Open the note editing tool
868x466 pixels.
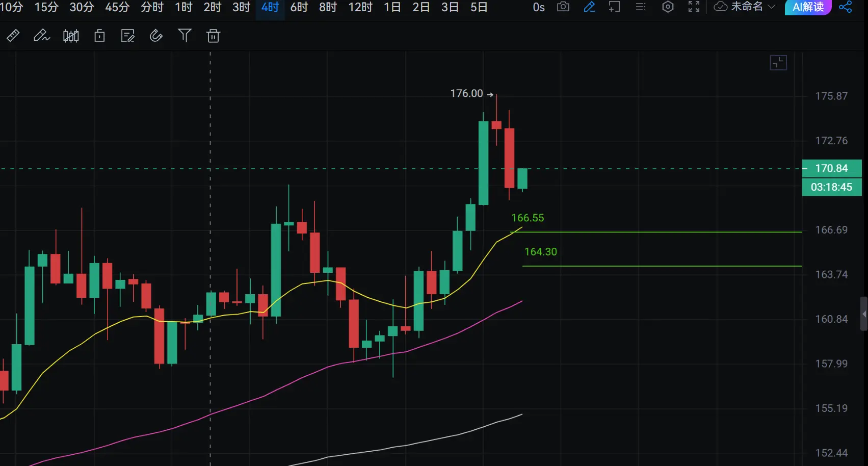pos(128,36)
